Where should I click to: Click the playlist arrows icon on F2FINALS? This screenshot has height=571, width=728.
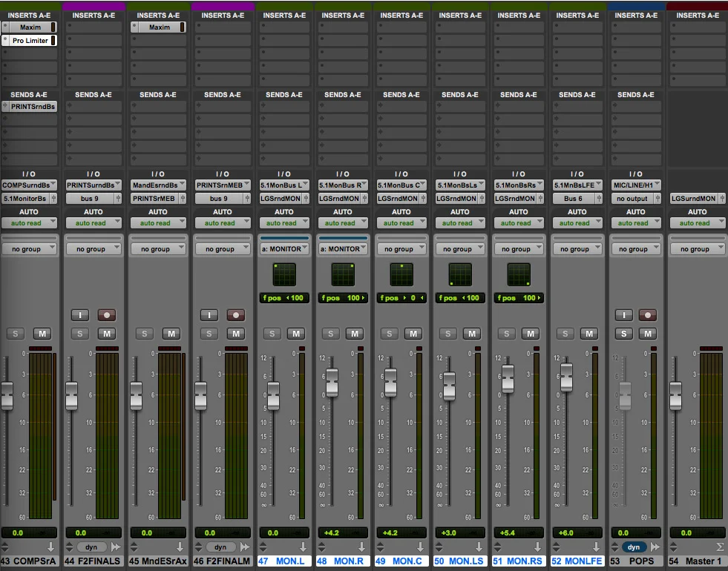tap(115, 547)
